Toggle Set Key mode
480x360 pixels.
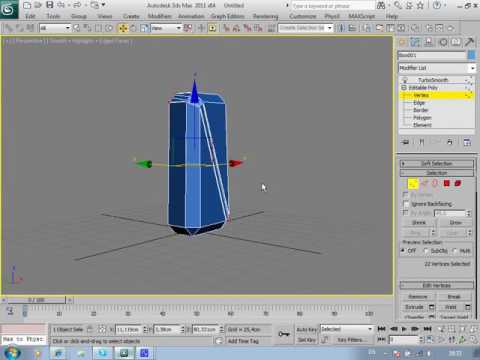(x=307, y=340)
